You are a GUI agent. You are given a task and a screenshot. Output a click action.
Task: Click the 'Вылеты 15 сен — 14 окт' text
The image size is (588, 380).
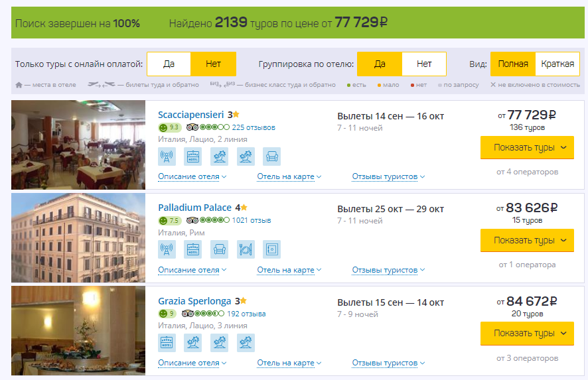pos(390,302)
